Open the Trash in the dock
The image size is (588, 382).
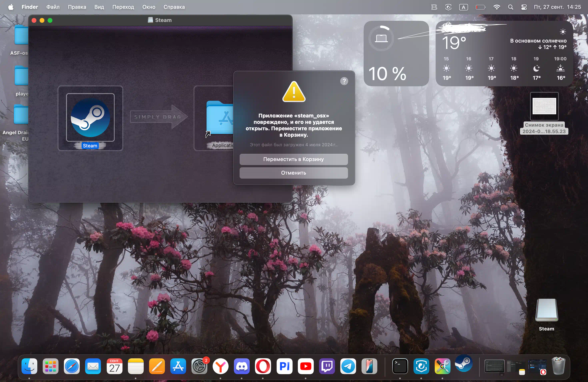click(558, 366)
